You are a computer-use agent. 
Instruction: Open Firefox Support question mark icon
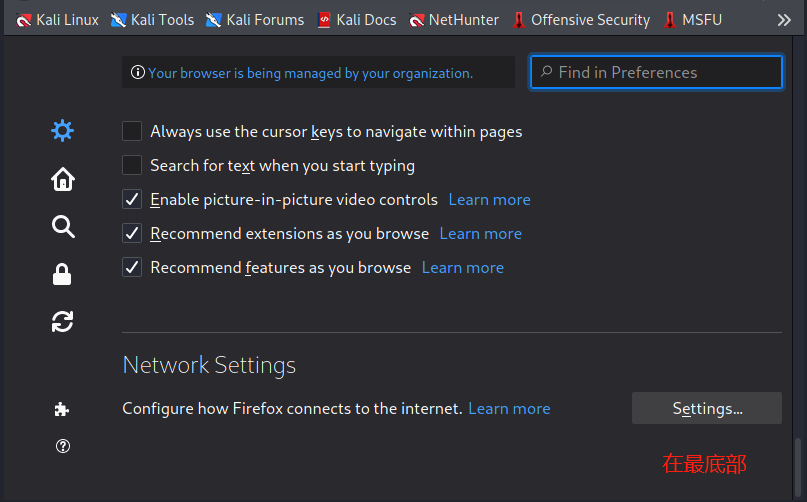[63, 446]
